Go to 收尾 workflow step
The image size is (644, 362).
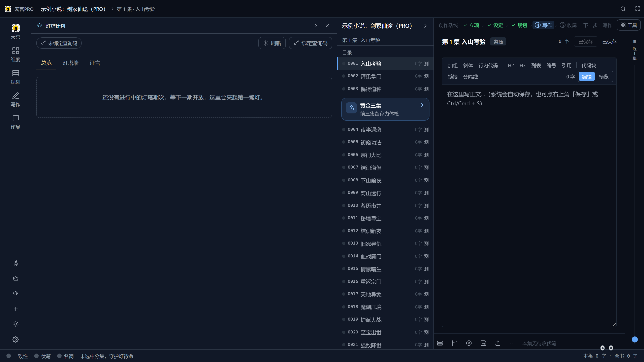tap(568, 25)
